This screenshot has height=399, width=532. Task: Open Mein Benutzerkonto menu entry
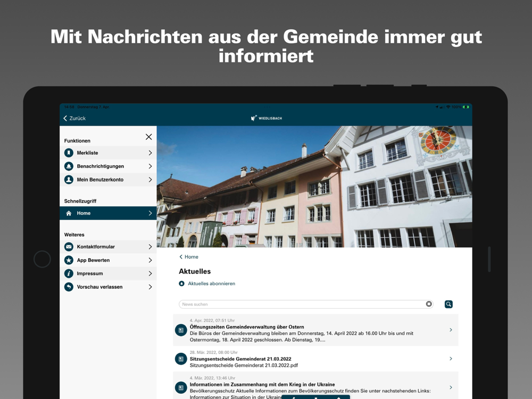[x=108, y=179]
